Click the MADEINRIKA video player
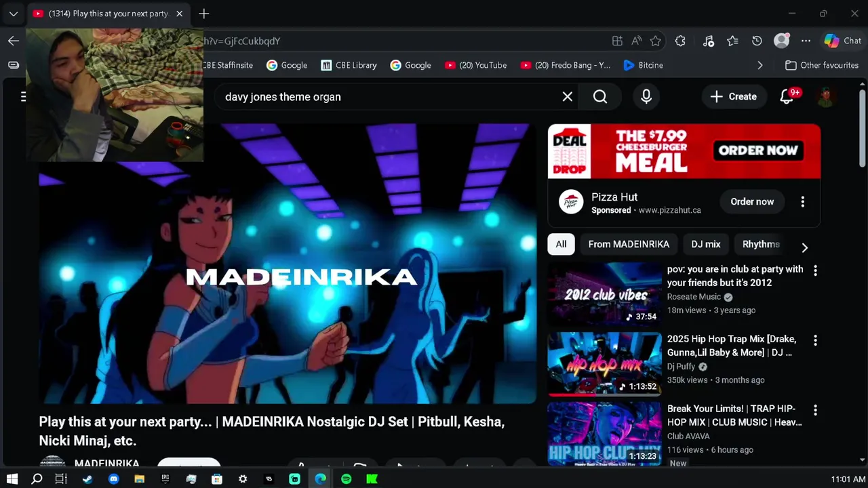 coord(288,264)
